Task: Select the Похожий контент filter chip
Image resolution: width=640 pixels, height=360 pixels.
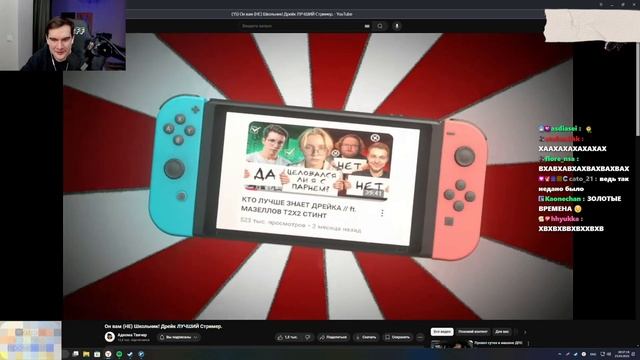Action: click(x=473, y=332)
